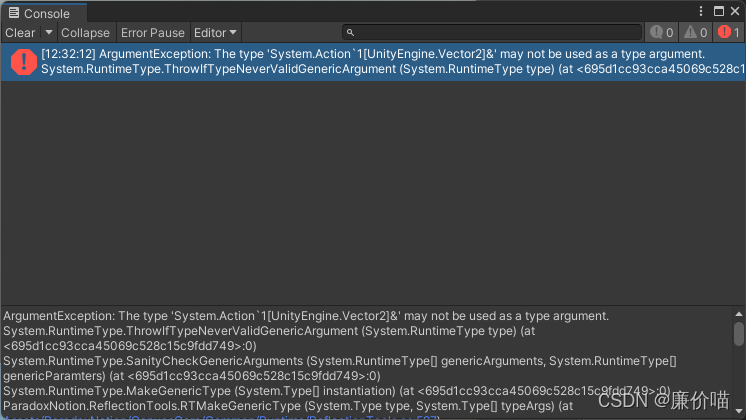The height and width of the screenshot is (420, 746).
Task: Click the detail pane scroll down arrow
Action: 738,411
